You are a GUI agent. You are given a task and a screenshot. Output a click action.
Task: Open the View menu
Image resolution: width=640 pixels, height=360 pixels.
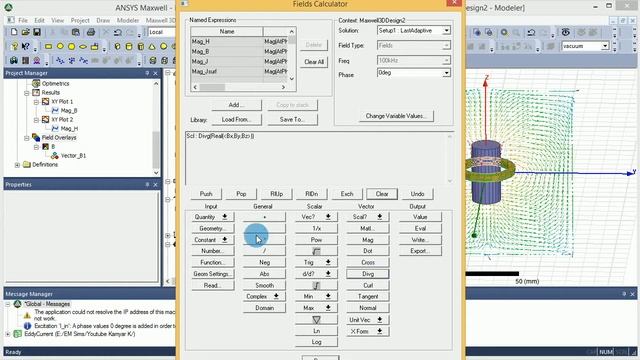(58, 20)
